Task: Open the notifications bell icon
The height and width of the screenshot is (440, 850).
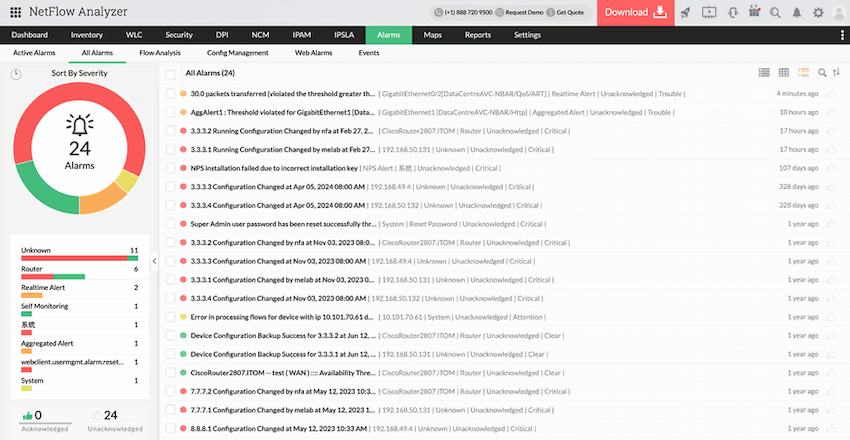Action: [x=797, y=12]
